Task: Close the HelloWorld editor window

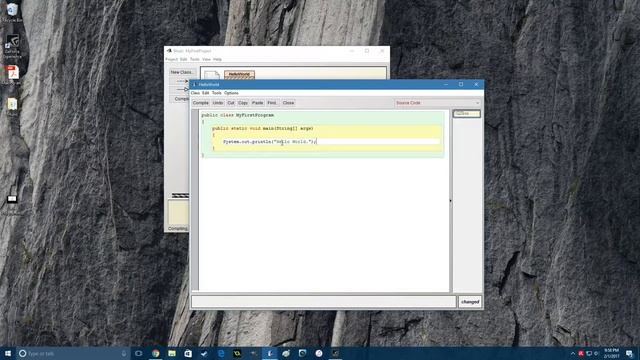Action: point(476,84)
